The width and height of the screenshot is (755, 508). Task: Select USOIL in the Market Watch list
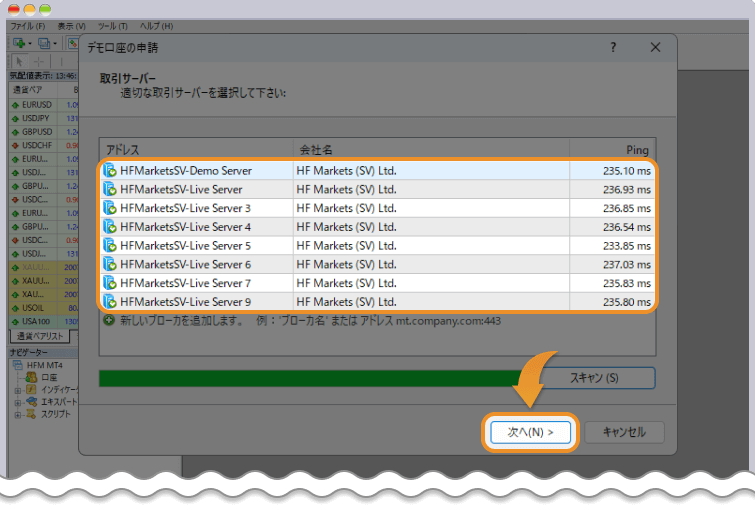33,308
